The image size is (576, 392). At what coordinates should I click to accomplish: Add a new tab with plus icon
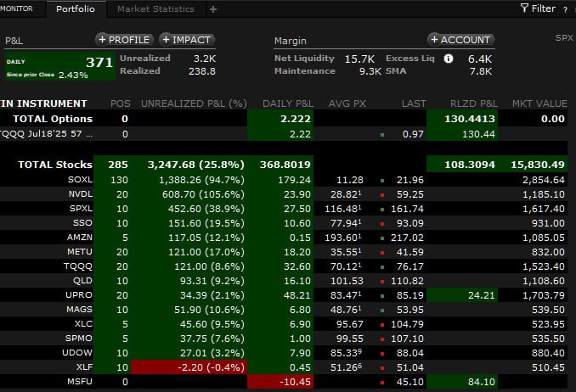213,9
